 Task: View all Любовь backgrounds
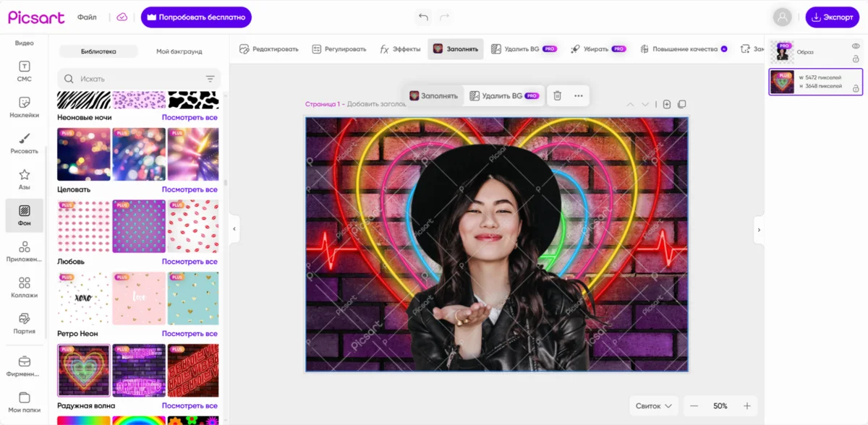coord(190,262)
